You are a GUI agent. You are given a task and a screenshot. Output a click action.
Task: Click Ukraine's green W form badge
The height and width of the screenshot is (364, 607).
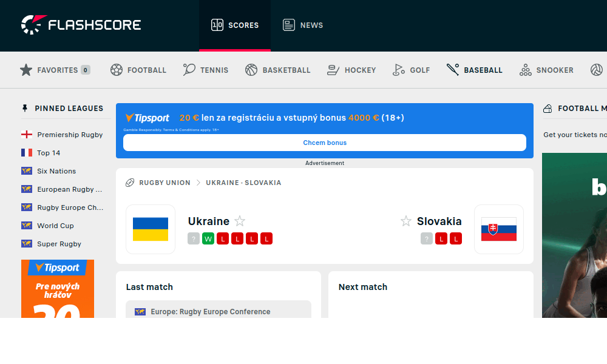click(x=208, y=238)
